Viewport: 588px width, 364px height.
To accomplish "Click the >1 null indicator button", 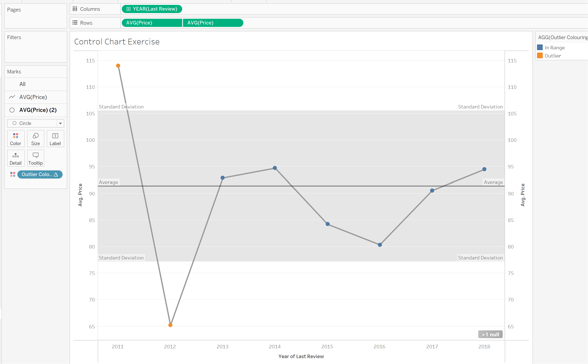I will [x=490, y=334].
